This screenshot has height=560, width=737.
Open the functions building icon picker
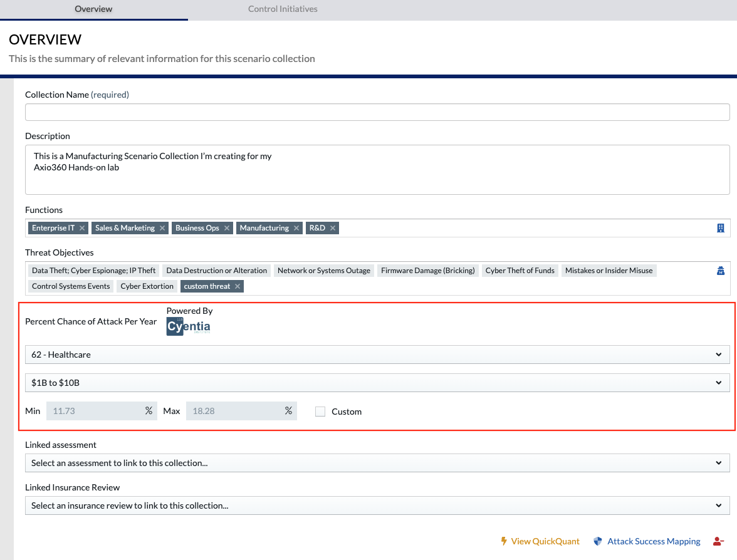[x=721, y=228]
